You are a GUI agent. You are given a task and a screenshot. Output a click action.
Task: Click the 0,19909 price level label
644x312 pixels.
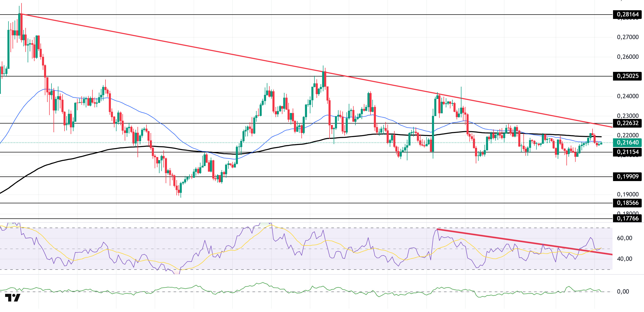point(627,176)
